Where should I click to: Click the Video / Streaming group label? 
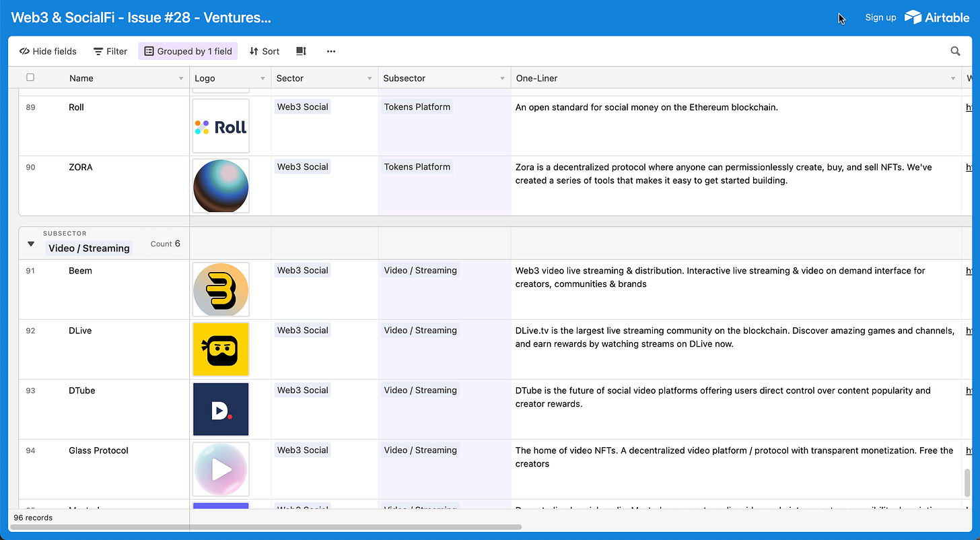[89, 248]
